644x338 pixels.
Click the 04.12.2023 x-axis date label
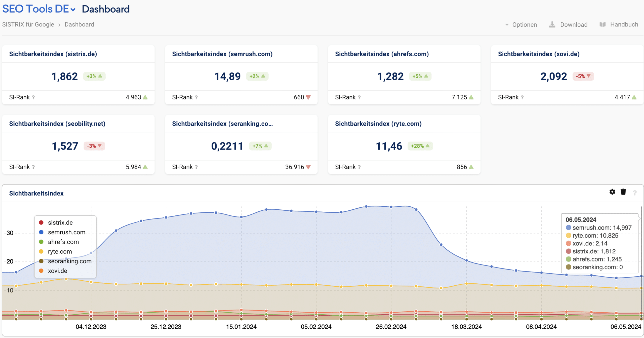click(x=91, y=327)
